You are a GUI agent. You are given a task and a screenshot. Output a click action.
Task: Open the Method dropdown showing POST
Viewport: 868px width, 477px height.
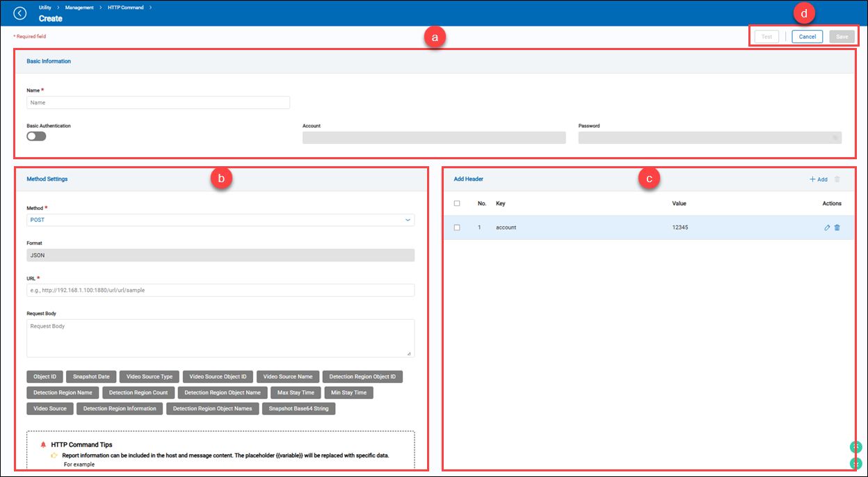(x=220, y=220)
